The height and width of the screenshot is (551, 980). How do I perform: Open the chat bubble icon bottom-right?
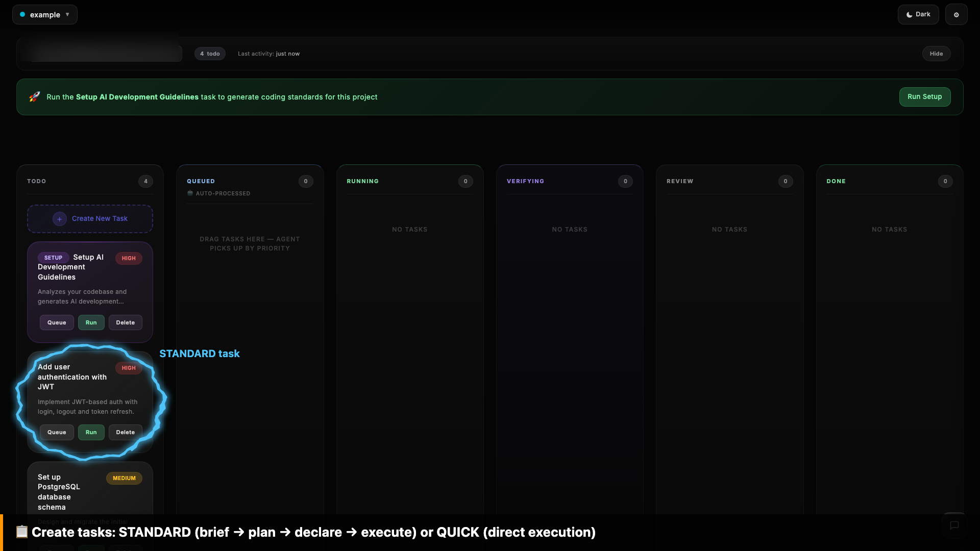point(954,526)
